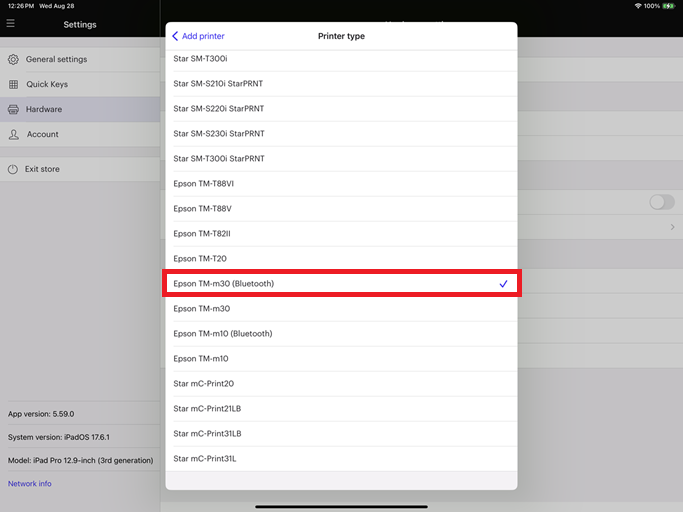Select Exit store in sidebar
The height and width of the screenshot is (512, 683).
[80, 169]
